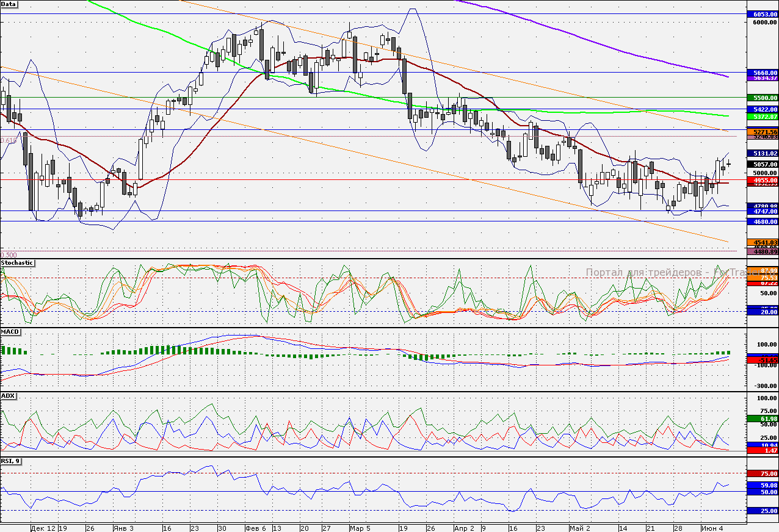This screenshot has width=779, height=532.
Task: Click the MACD panel title
Action: point(11,332)
